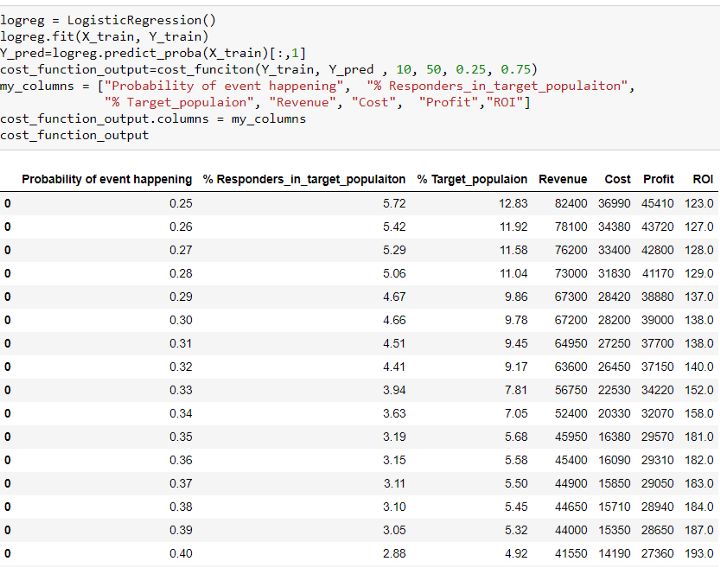720x567 pixels.
Task: Click responders value 5.72
Action: coord(394,203)
